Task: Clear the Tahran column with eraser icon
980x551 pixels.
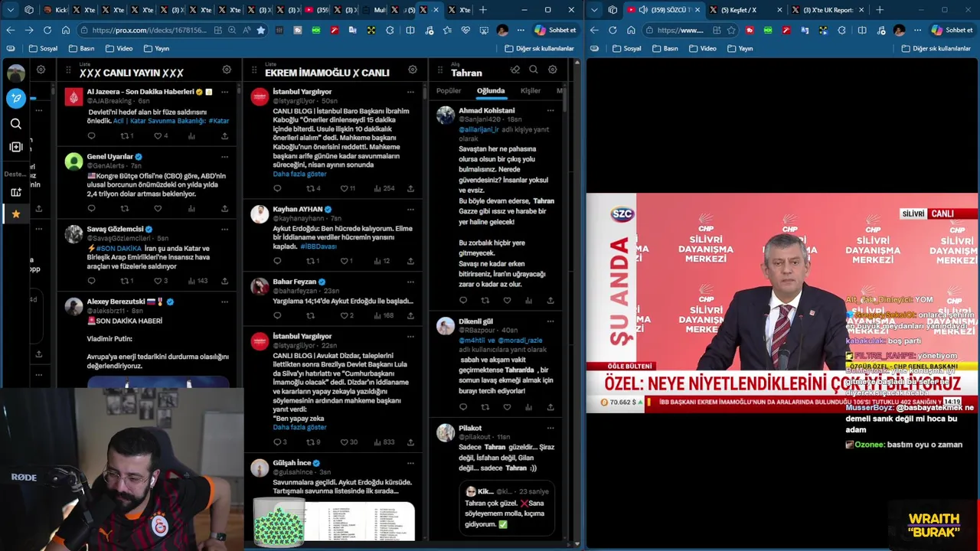Action: [514, 70]
